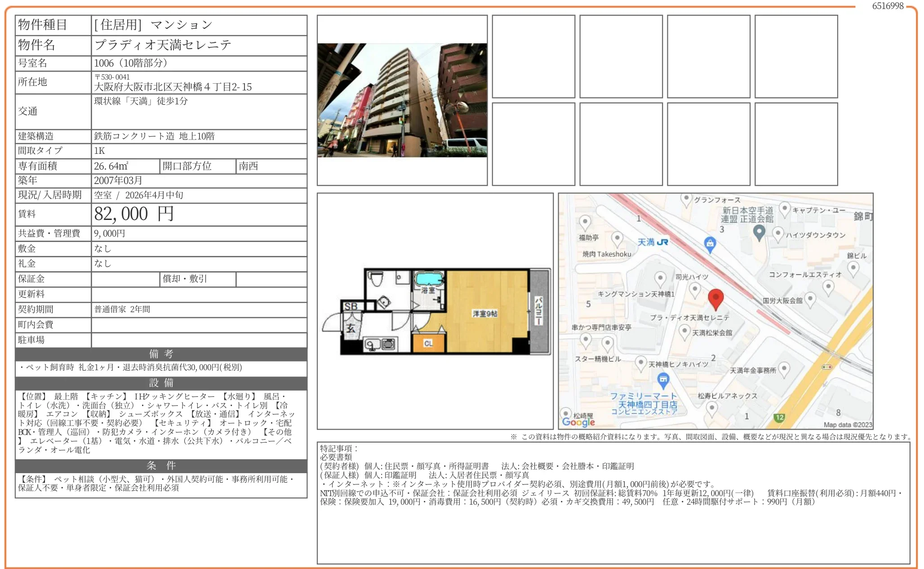Click the blue shopping bag marker near Tenma station
The image size is (924, 569).
click(710, 244)
